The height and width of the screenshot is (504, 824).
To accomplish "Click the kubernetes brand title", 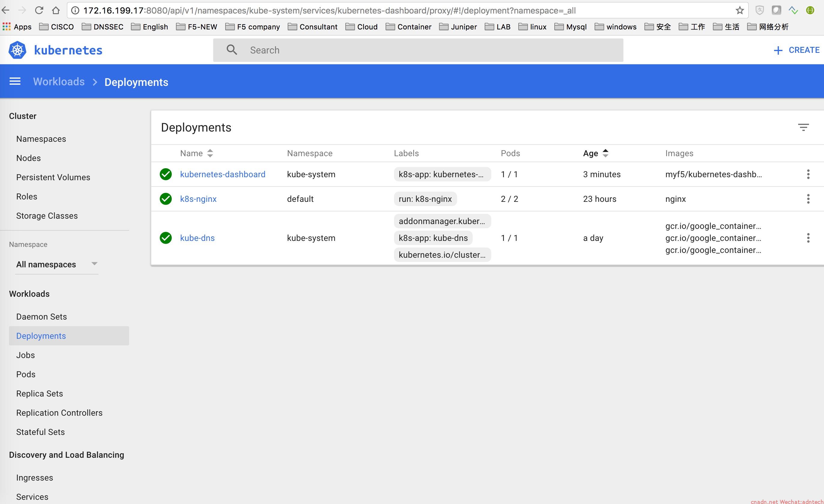I will click(x=68, y=50).
